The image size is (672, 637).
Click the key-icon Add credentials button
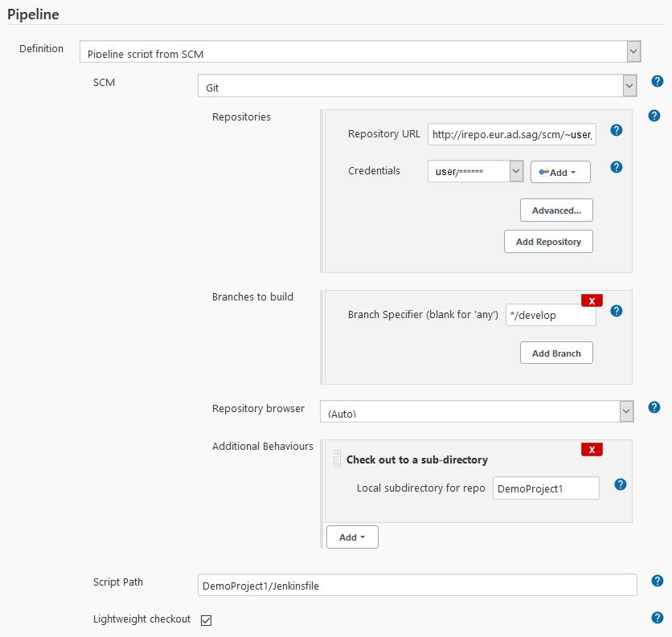point(559,171)
